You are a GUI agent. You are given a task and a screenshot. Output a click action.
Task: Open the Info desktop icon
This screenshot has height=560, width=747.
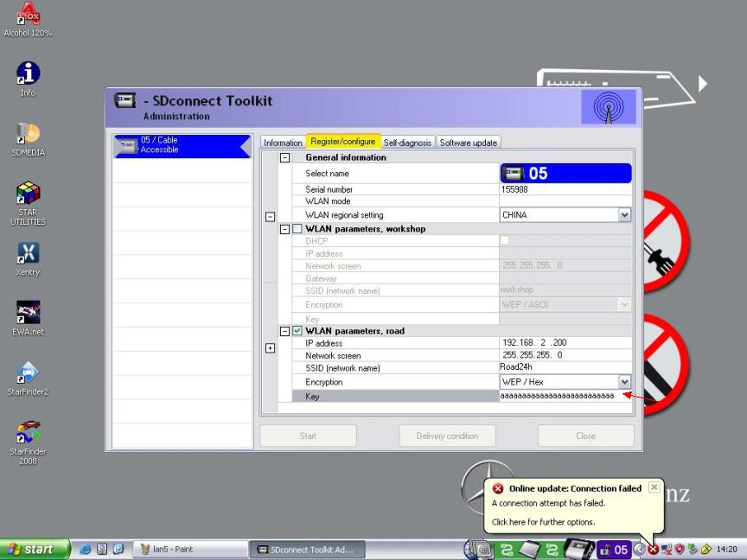28,79
